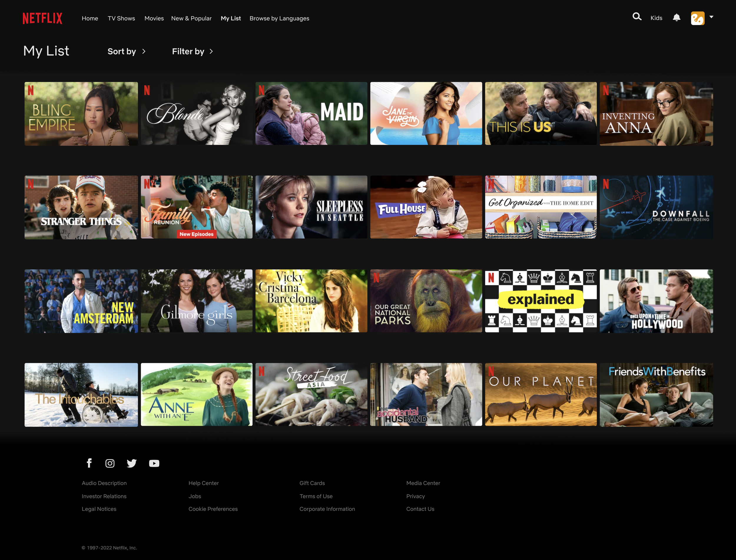Screen dimensions: 736x560
Task: Open the Bling Empire thumbnail
Action: tap(81, 114)
